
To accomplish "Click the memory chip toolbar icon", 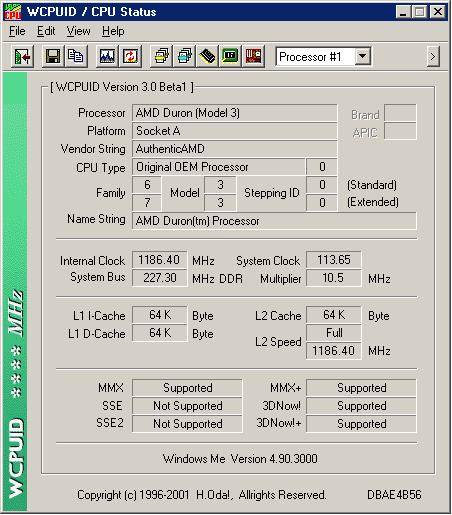I will pyautogui.click(x=207, y=56).
